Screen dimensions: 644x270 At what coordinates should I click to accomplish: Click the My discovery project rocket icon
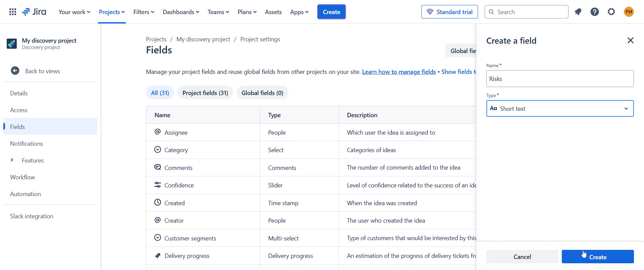[x=12, y=44]
